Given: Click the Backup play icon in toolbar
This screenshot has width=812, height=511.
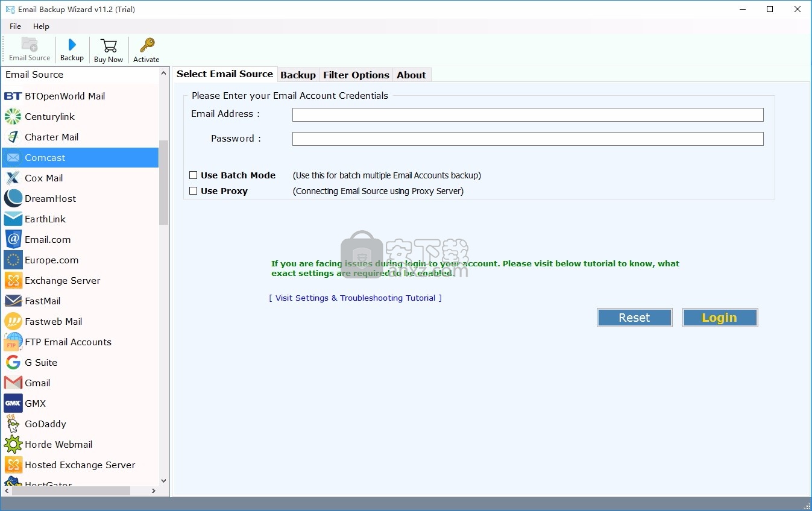Looking at the screenshot, I should click(72, 45).
